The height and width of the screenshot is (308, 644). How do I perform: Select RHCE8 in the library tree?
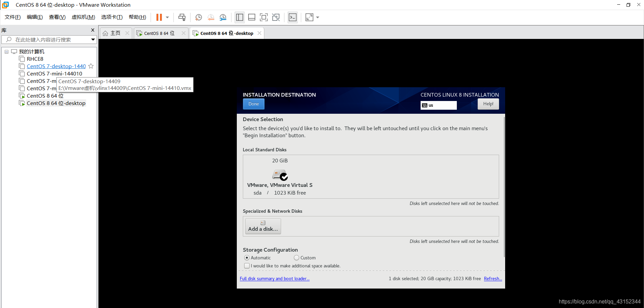(35, 59)
